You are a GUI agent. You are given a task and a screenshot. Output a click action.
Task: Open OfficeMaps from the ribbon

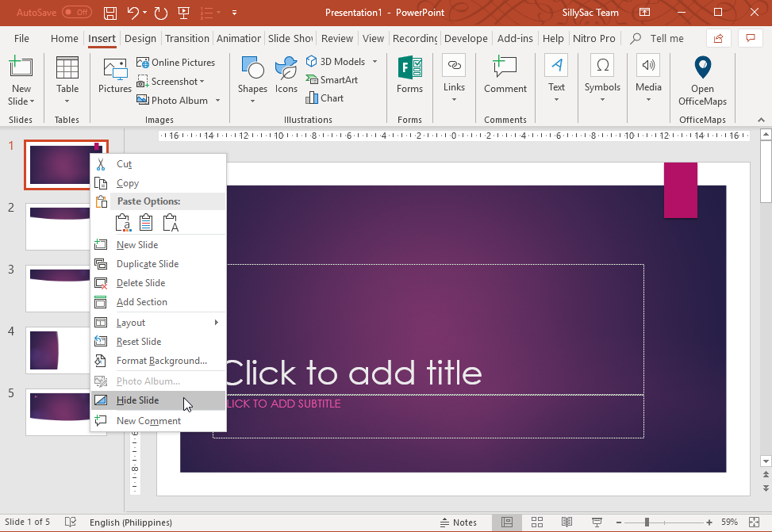point(701,79)
